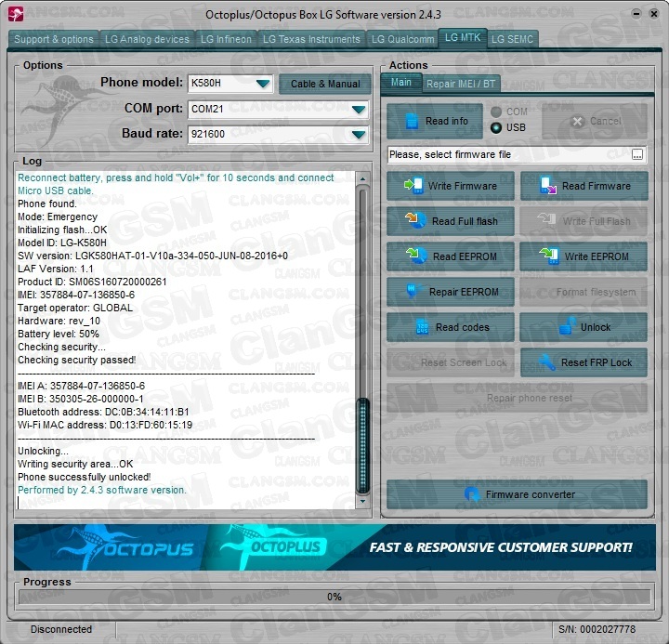Switch to LG Texas Instruments tab

(x=311, y=39)
